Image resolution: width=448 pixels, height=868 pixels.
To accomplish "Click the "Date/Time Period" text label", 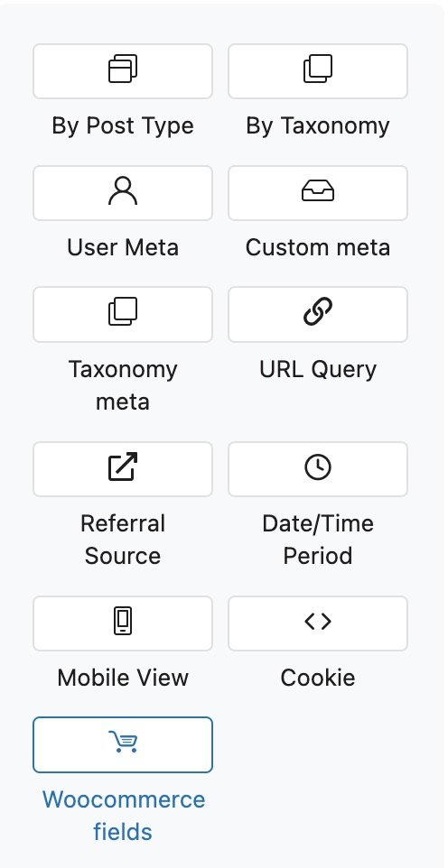I will [318, 540].
